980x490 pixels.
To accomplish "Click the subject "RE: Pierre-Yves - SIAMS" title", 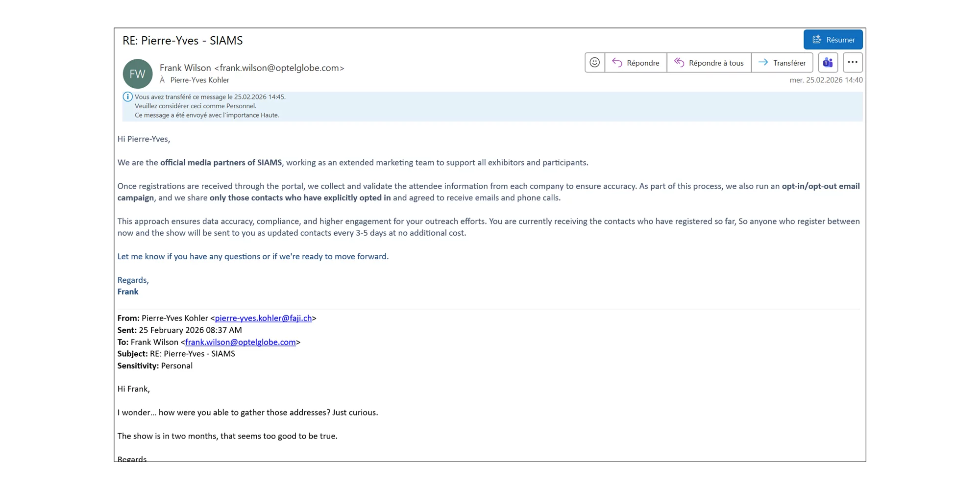I will pos(182,41).
